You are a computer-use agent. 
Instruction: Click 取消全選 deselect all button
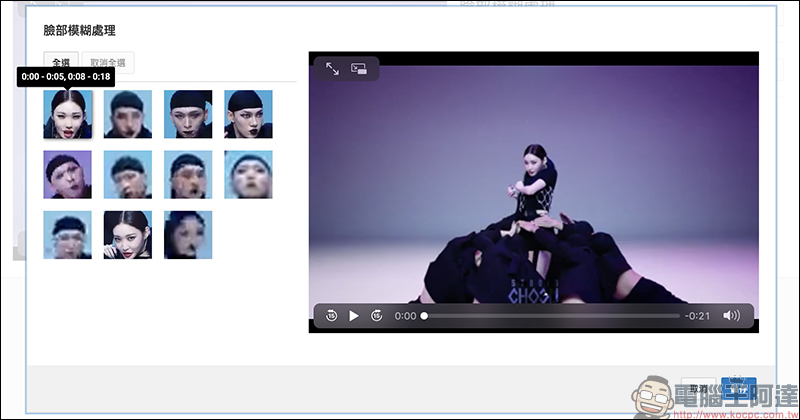(x=108, y=63)
